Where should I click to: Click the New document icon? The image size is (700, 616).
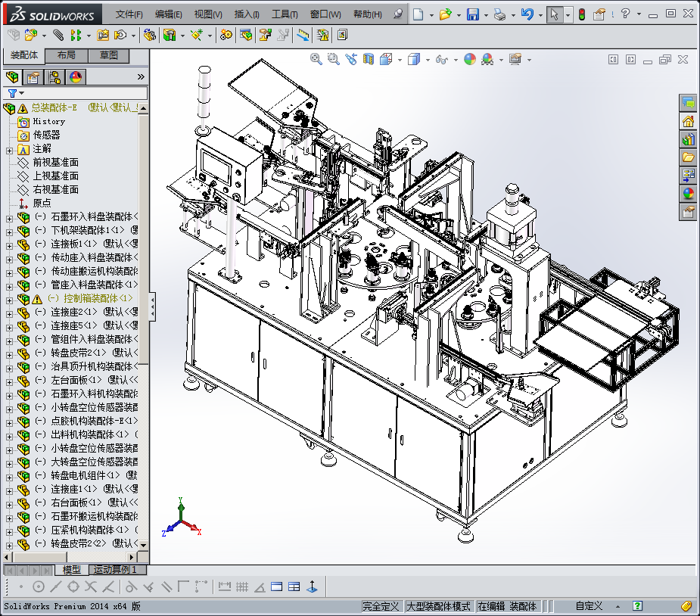click(418, 14)
